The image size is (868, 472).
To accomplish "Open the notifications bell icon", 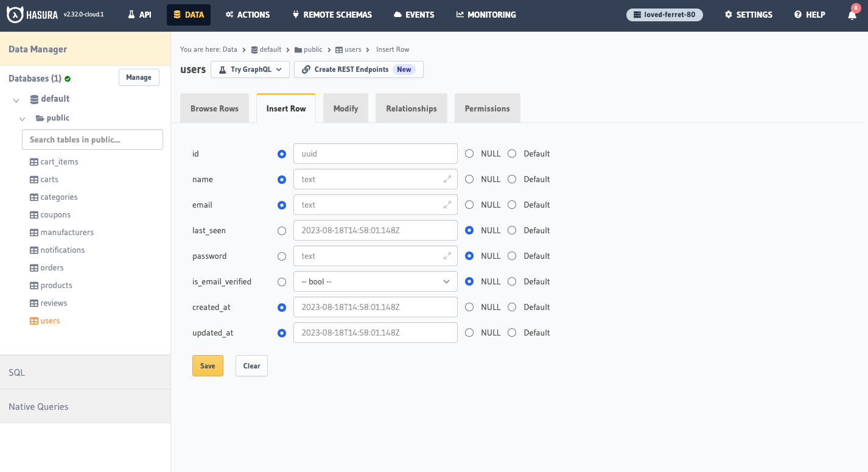I will [852, 15].
